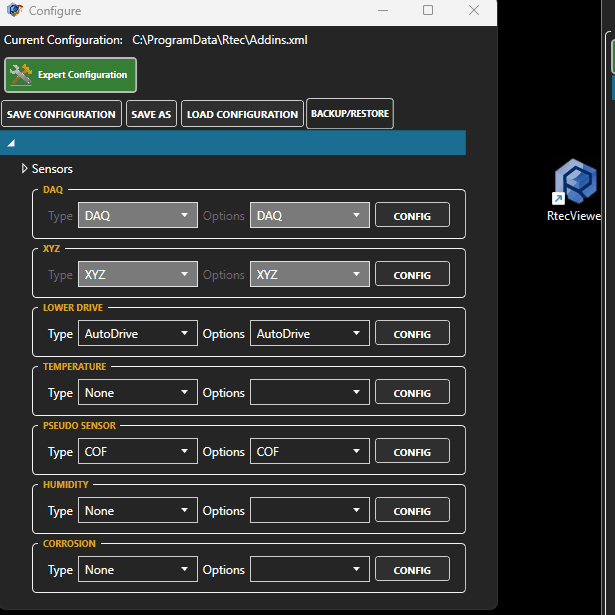Click CONFIG for DAQ
This screenshot has height=615, width=615.
pos(412,215)
